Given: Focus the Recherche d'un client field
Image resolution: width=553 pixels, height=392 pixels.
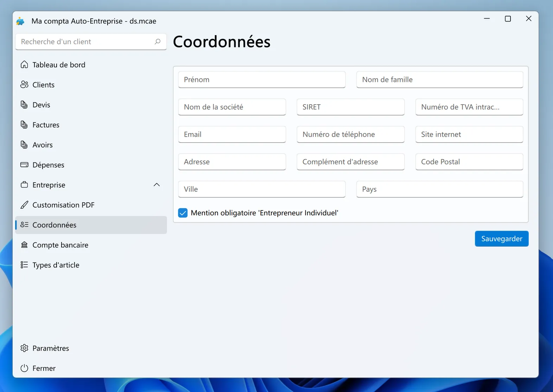Looking at the screenshot, I should pos(91,41).
